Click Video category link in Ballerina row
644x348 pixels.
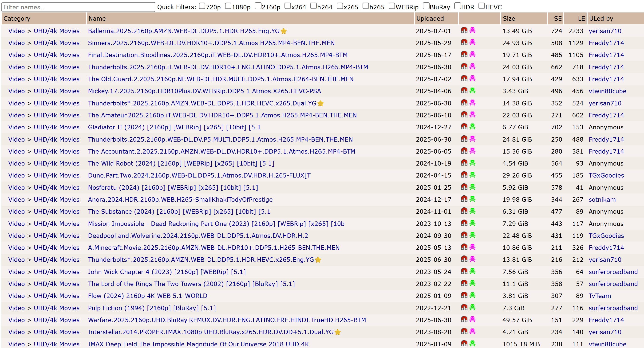click(x=16, y=31)
